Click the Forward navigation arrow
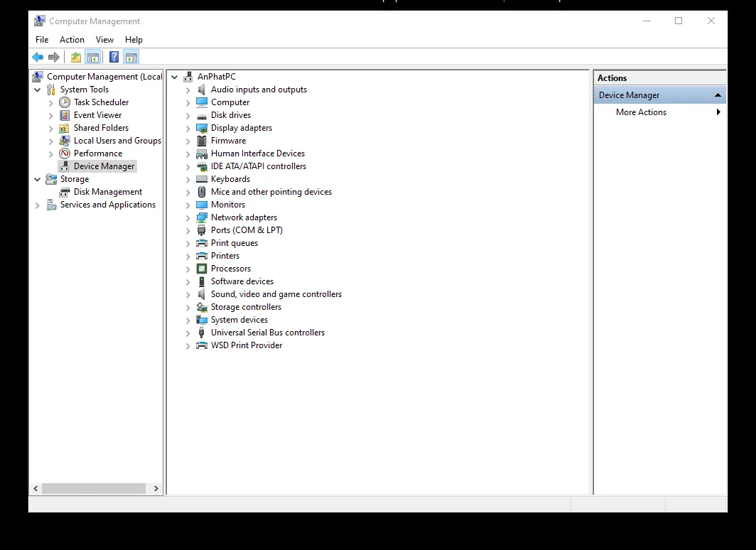This screenshot has width=756, height=550. (x=55, y=57)
